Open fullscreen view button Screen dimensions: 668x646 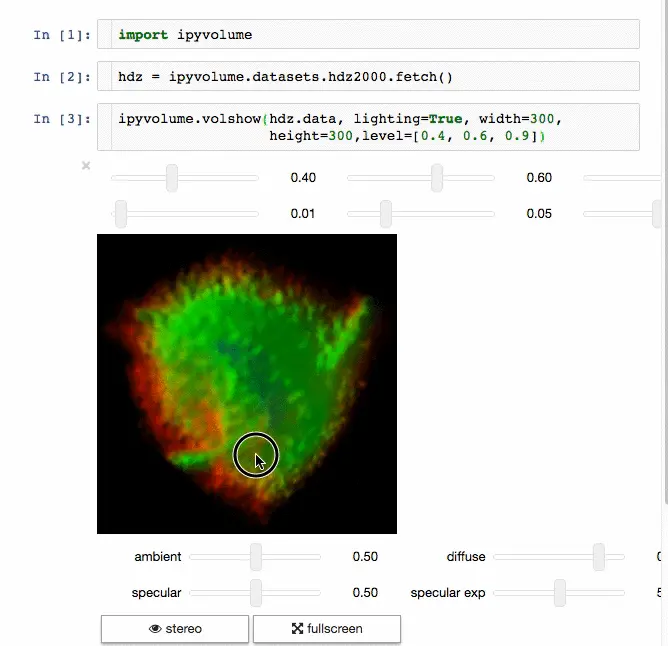(x=327, y=629)
